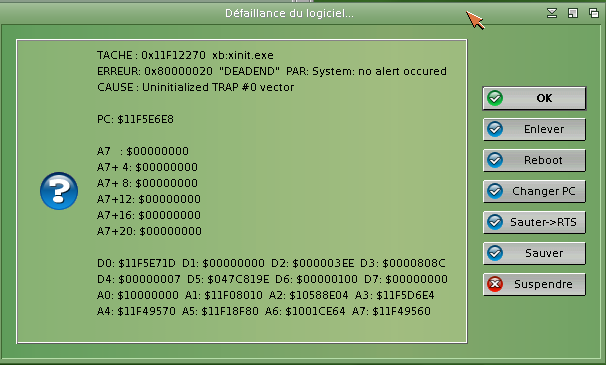The image size is (606, 365).
Task: Click the PC: $11F5E6E8 value
Action: (x=135, y=119)
